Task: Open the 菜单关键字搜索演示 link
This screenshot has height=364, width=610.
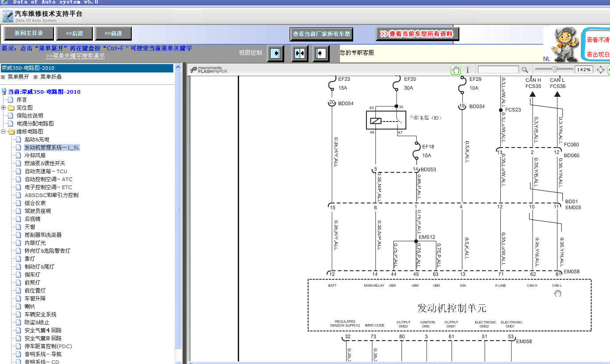Action: tap(75, 56)
